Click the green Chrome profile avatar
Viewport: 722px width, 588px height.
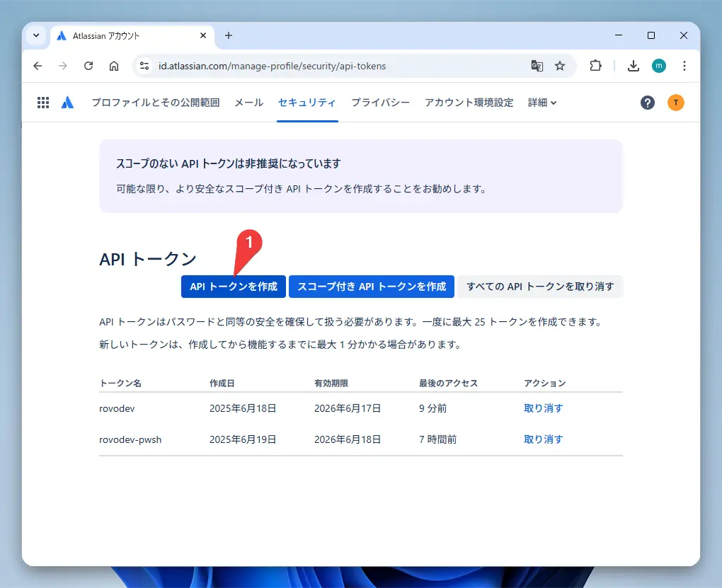click(x=658, y=66)
